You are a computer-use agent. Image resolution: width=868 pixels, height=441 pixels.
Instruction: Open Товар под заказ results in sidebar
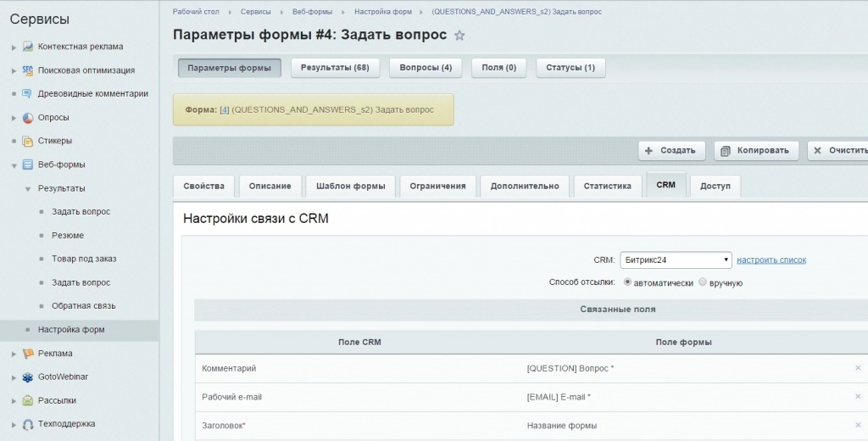click(84, 259)
